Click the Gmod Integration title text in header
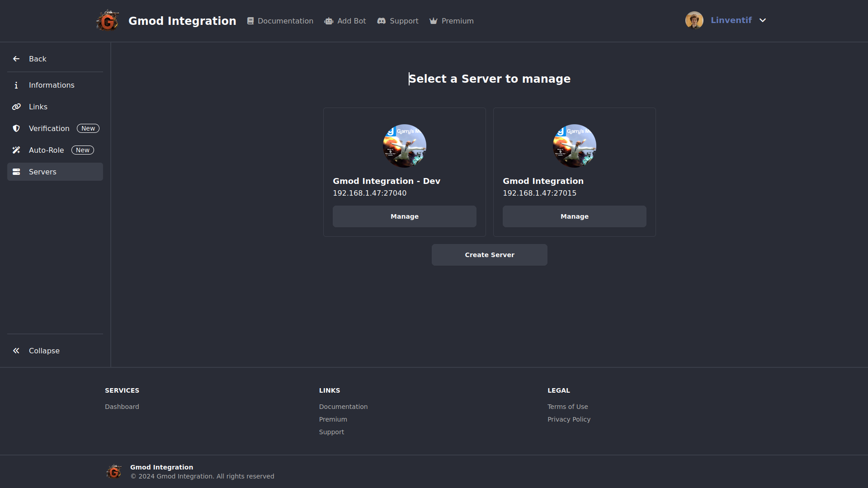This screenshot has height=488, width=868. (182, 21)
